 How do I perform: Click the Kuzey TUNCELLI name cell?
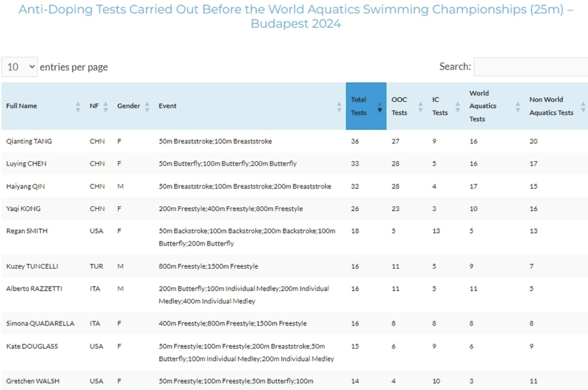(x=31, y=266)
